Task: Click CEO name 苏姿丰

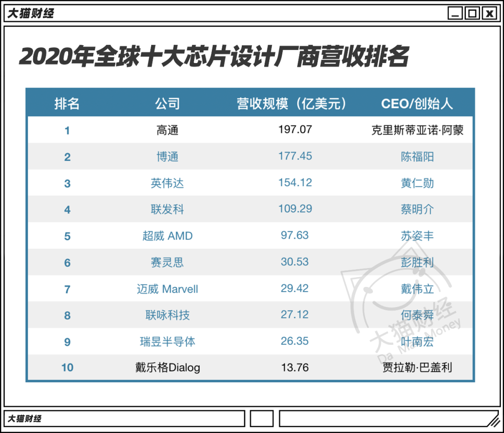Action: click(417, 236)
